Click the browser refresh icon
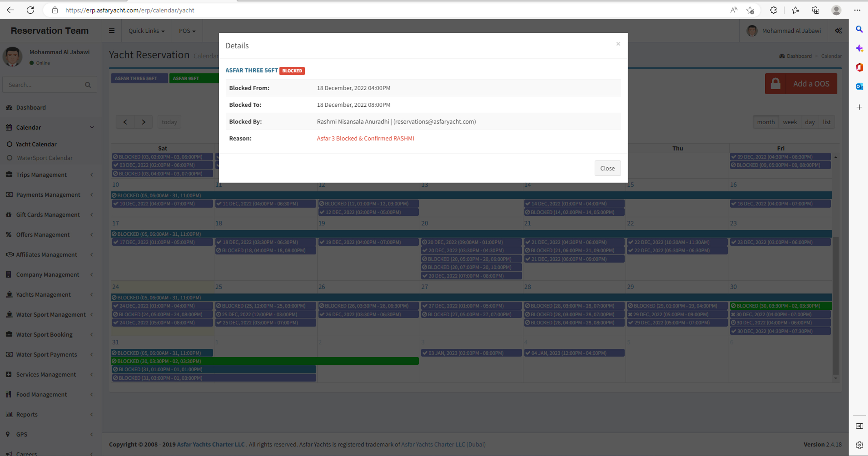The height and width of the screenshot is (456, 868). pyautogui.click(x=30, y=10)
